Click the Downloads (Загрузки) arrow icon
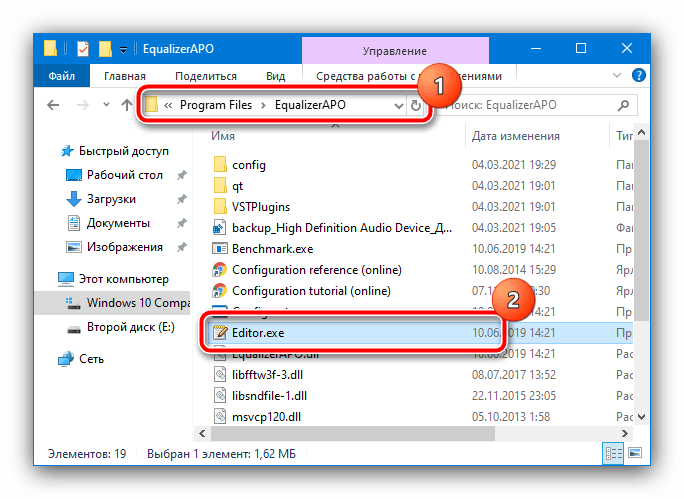Screen dimensions: 684x499 point(74,199)
